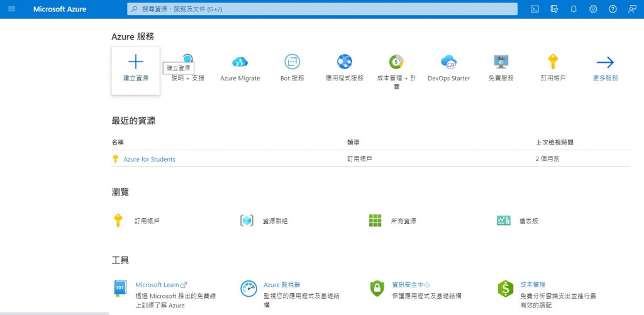Click 訂用帳戶 type cell in recent resources
Viewport: 644px width, 315px height.
point(359,159)
